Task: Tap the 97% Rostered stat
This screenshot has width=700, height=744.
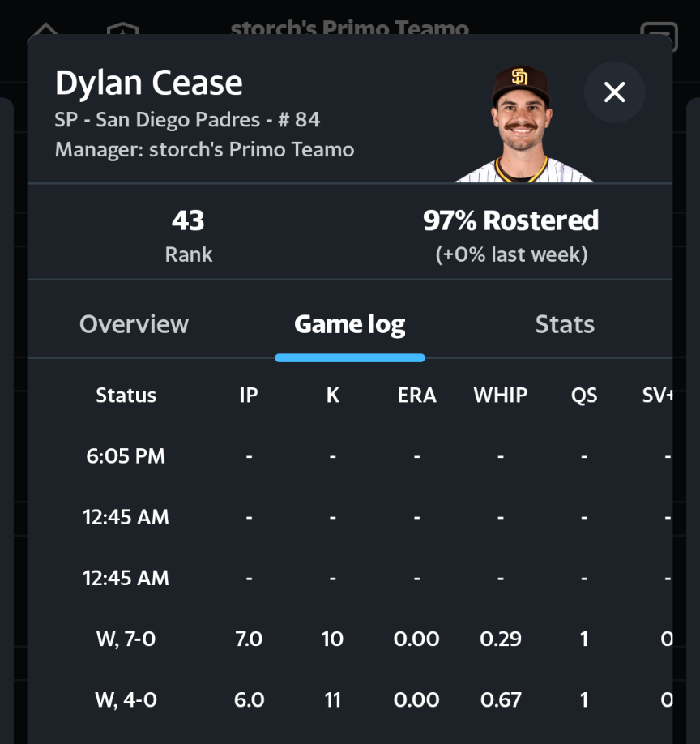Action: 510,235
